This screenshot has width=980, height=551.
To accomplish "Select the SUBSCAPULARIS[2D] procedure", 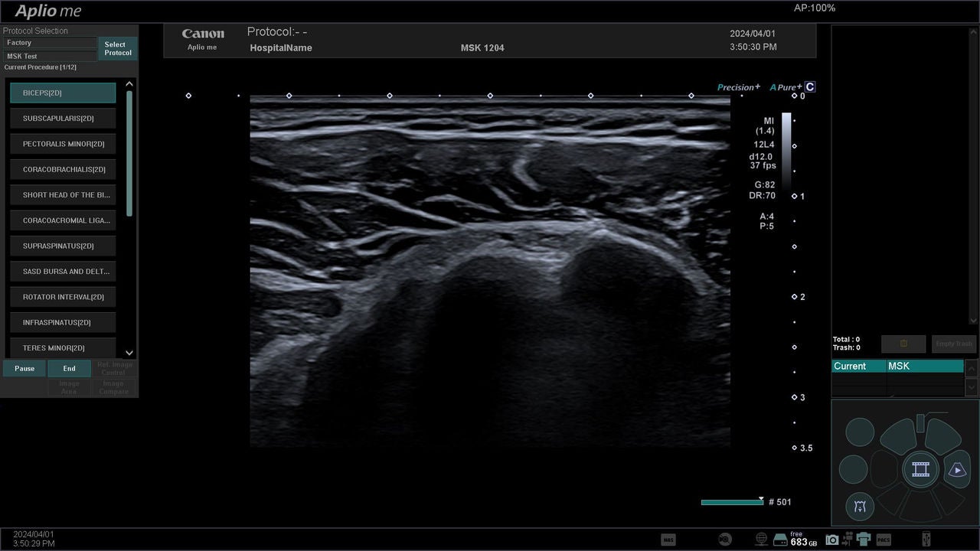I will point(63,119).
